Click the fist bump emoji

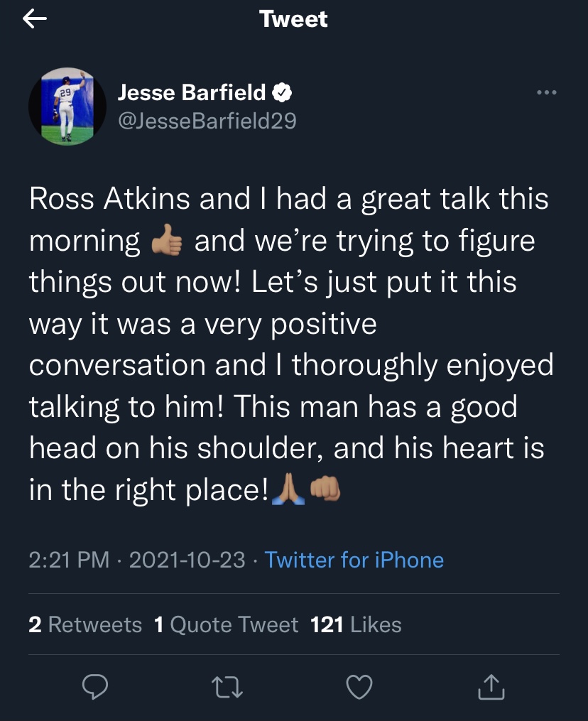[x=325, y=489]
